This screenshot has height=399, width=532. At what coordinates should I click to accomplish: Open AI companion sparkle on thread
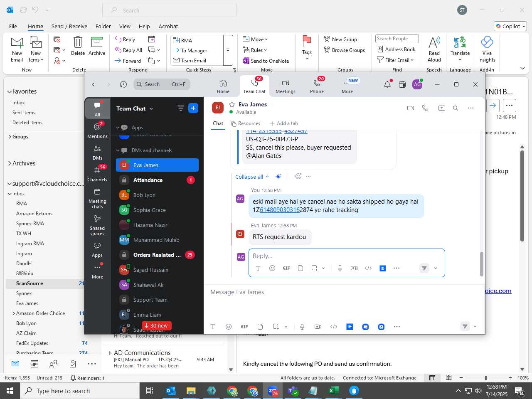pos(278,176)
